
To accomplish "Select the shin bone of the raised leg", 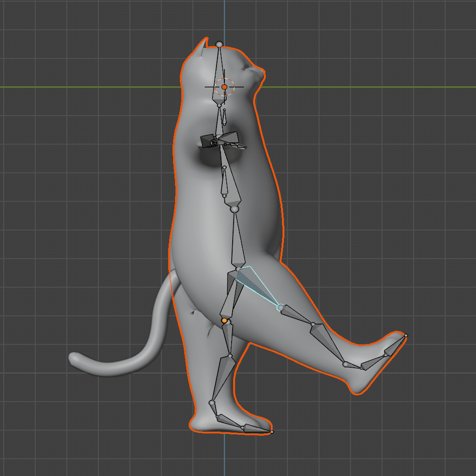I will point(328,344).
